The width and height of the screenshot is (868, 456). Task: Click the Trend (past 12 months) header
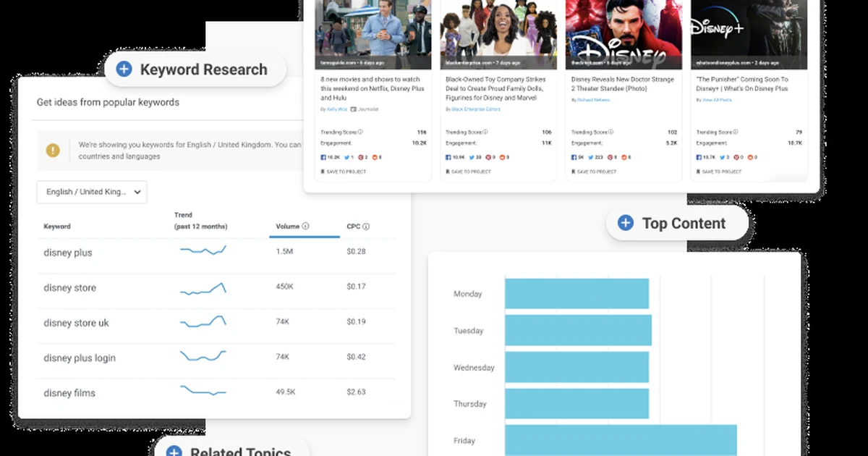[x=200, y=221]
